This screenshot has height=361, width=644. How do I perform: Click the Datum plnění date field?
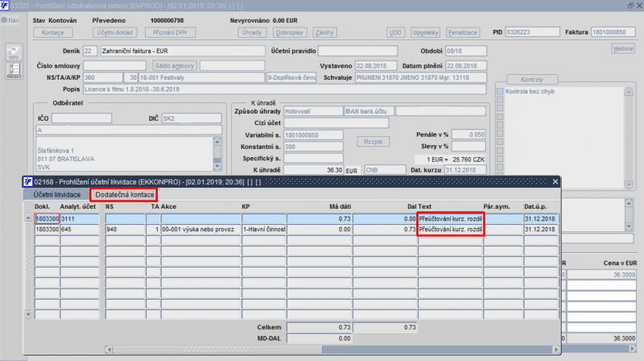[466, 66]
